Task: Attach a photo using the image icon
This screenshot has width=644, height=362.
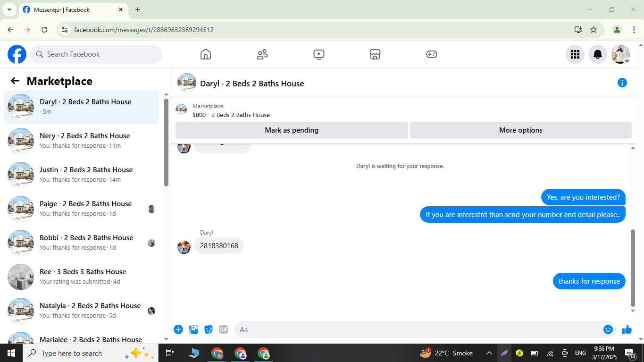Action: coord(193,329)
